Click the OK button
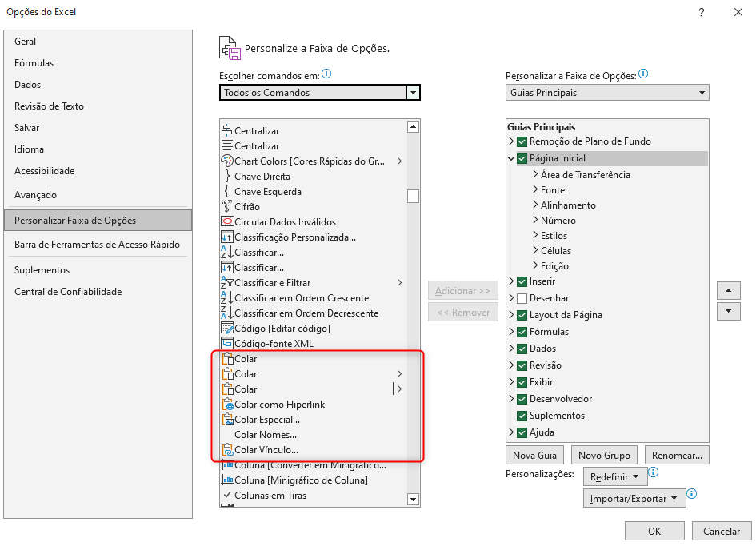 654,531
